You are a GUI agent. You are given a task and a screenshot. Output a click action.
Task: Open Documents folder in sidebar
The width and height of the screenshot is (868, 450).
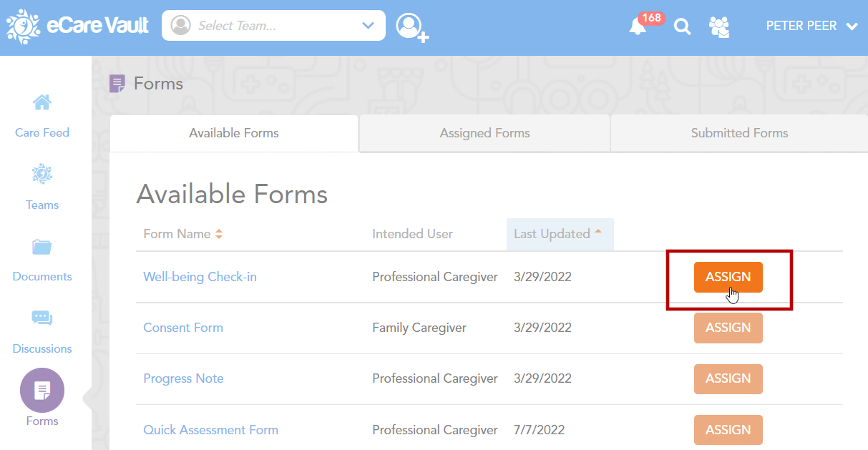coord(42,259)
